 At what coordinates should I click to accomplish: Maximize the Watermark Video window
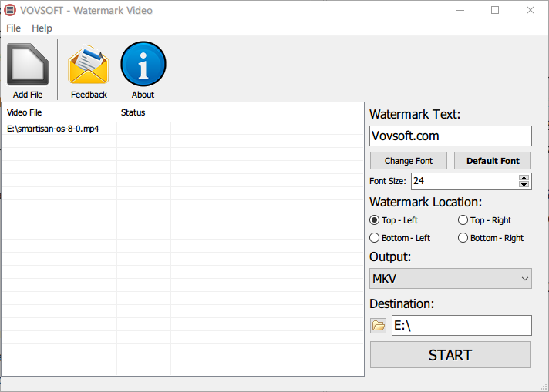(x=495, y=11)
